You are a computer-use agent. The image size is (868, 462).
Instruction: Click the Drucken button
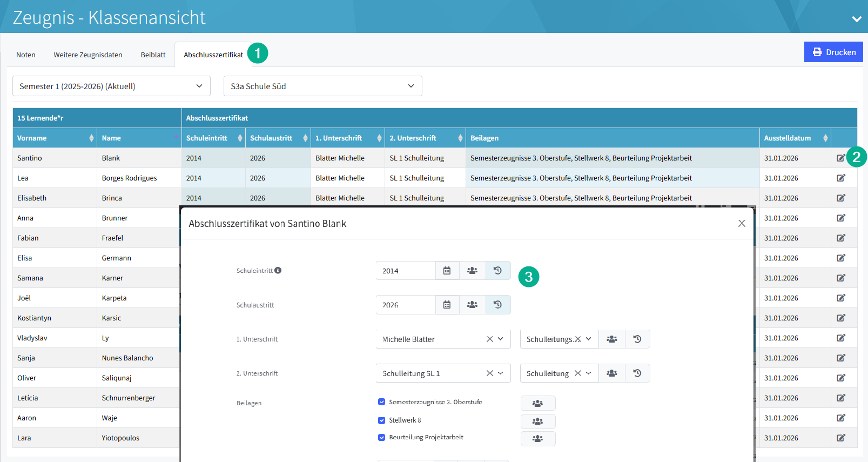(833, 52)
